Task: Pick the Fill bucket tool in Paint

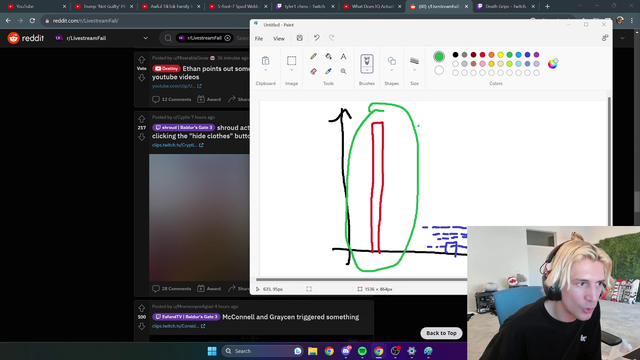Action: (x=328, y=56)
